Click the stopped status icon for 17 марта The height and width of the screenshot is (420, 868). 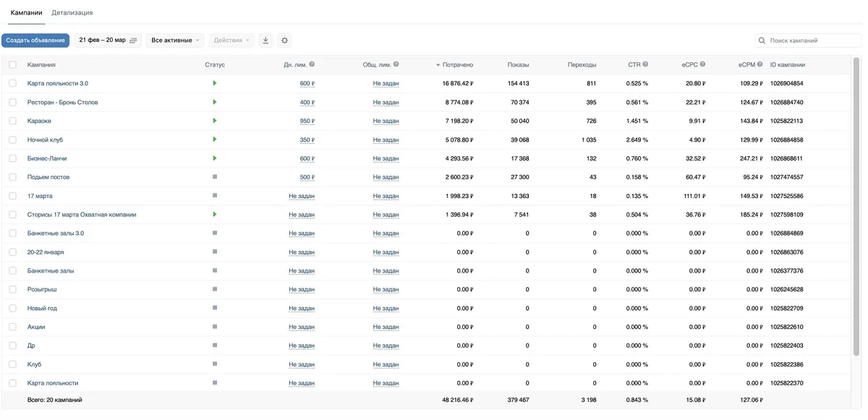215,195
